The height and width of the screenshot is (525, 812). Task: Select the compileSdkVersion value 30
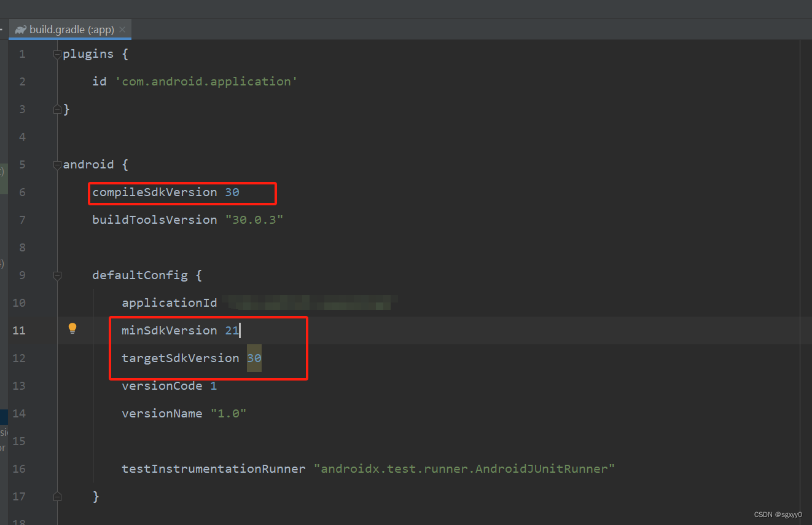click(232, 192)
